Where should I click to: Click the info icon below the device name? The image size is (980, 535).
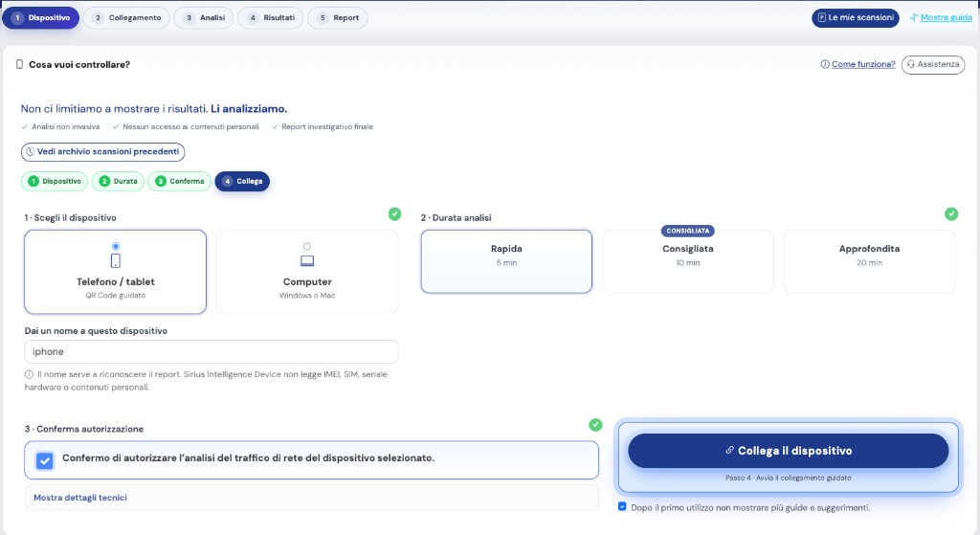tap(29, 374)
